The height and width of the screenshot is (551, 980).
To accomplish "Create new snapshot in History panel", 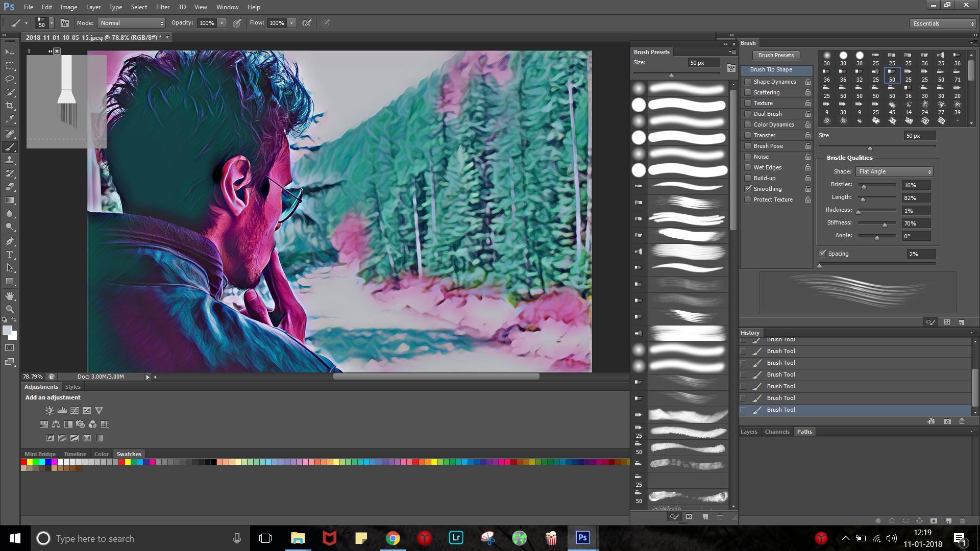I will coord(947,421).
